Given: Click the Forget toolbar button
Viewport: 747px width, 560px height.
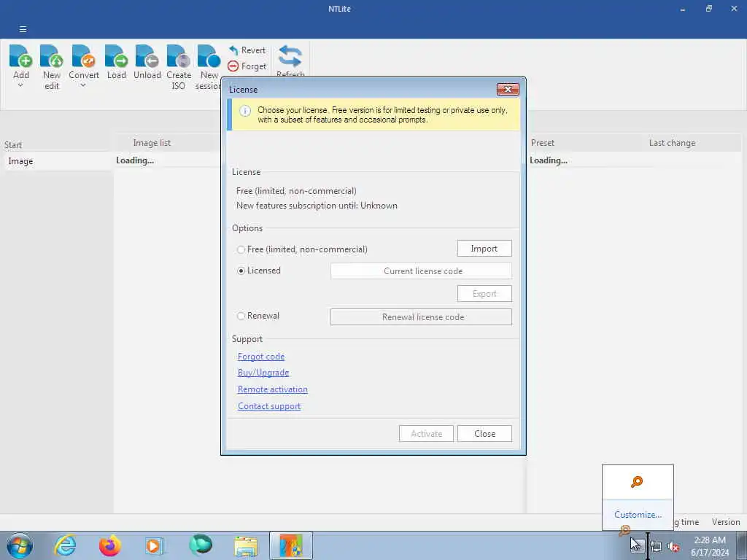Looking at the screenshot, I should (x=247, y=66).
